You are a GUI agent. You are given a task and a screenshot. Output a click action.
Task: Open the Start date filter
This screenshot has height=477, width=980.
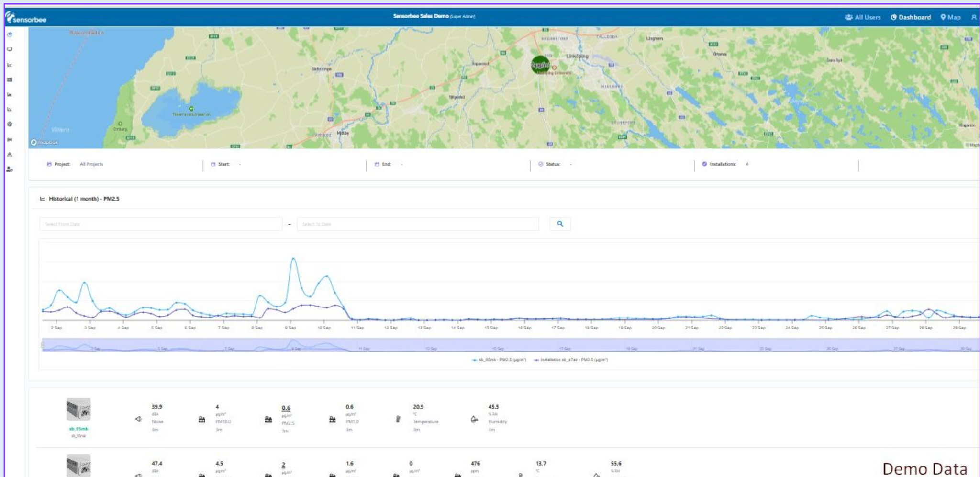click(x=226, y=164)
